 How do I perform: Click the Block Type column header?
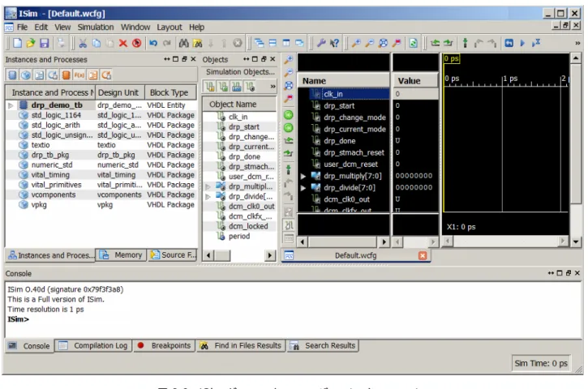click(170, 92)
